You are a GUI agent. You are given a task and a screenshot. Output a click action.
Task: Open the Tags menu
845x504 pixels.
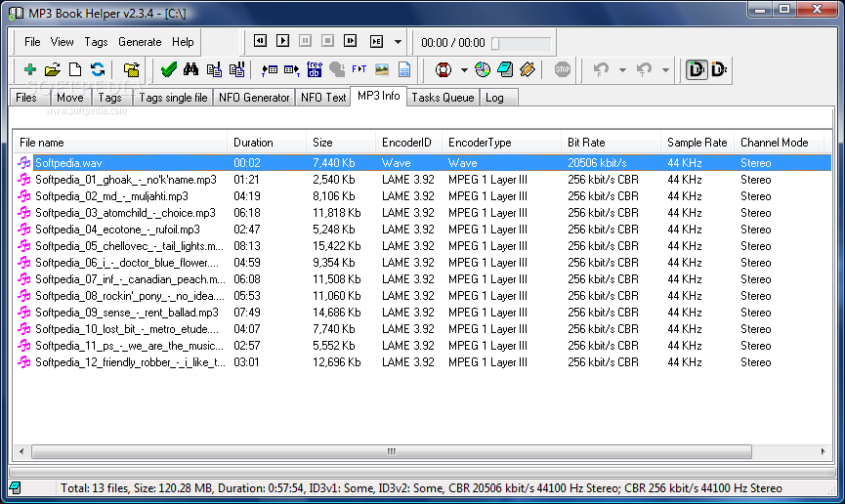tap(96, 41)
